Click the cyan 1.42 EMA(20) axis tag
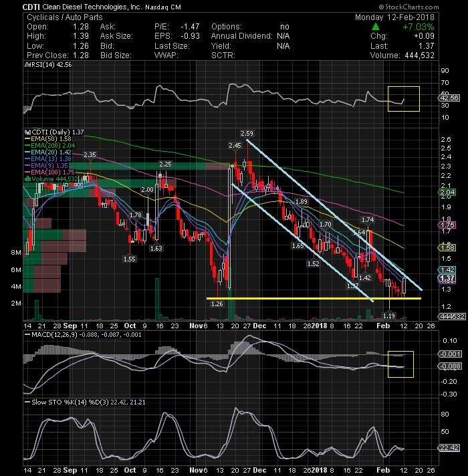 pyautogui.click(x=447, y=269)
